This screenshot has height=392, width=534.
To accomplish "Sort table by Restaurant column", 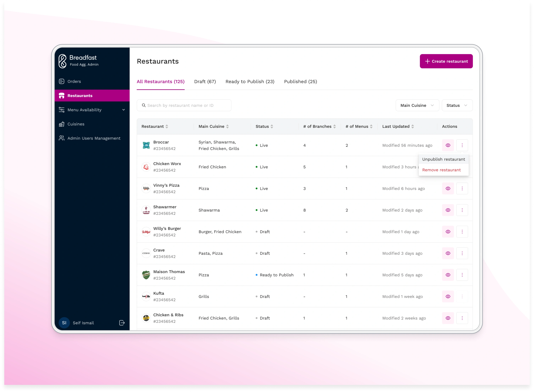I will [167, 126].
